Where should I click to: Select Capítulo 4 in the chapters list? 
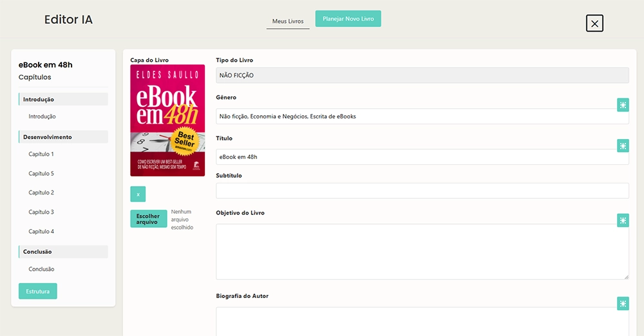point(41,232)
